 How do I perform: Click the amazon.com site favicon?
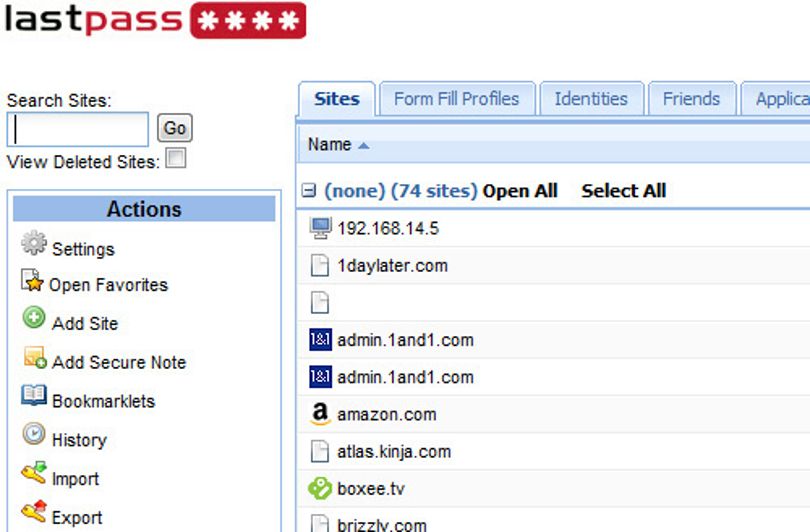(320, 414)
